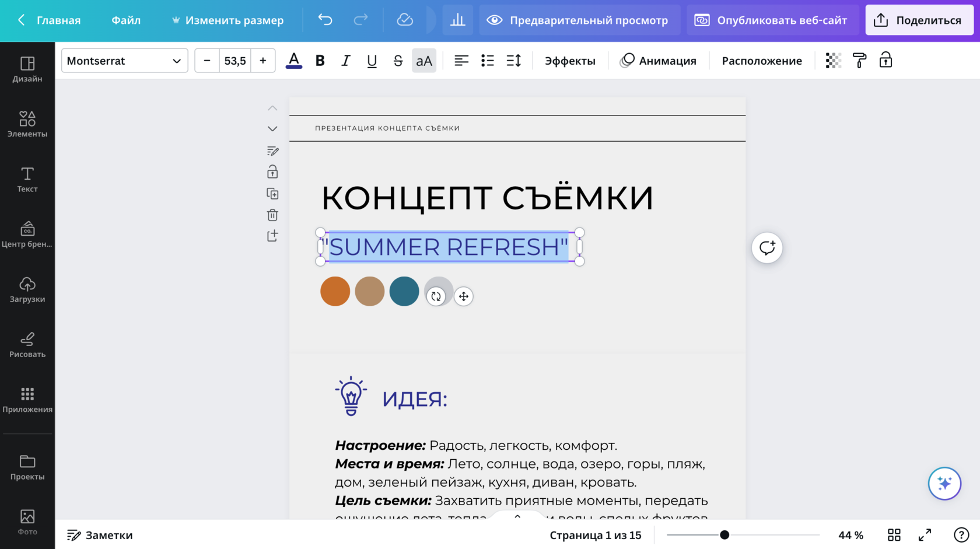
Task: Open the Photos (Фото) panel
Action: coord(27,522)
